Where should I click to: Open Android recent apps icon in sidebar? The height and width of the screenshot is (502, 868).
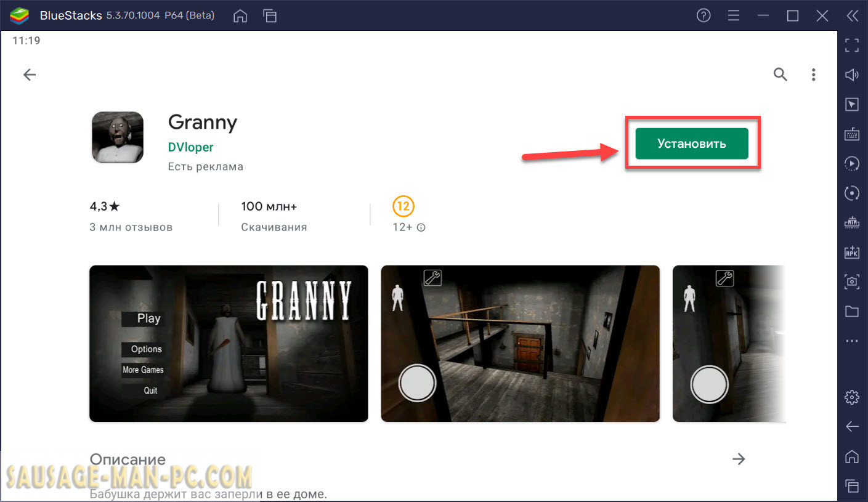(852, 485)
